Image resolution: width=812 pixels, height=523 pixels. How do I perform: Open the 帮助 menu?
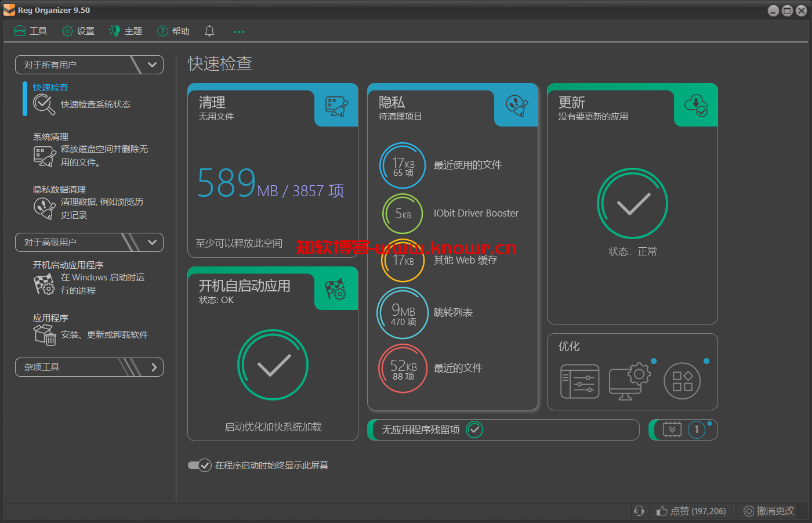pyautogui.click(x=173, y=31)
